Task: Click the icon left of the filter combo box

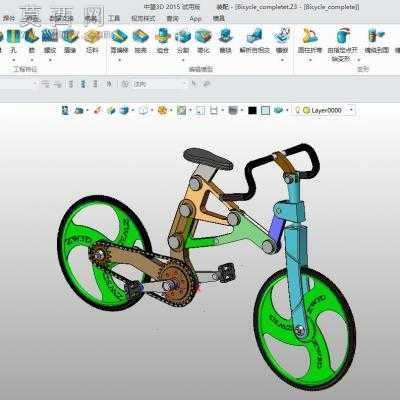Action: pos(125,84)
